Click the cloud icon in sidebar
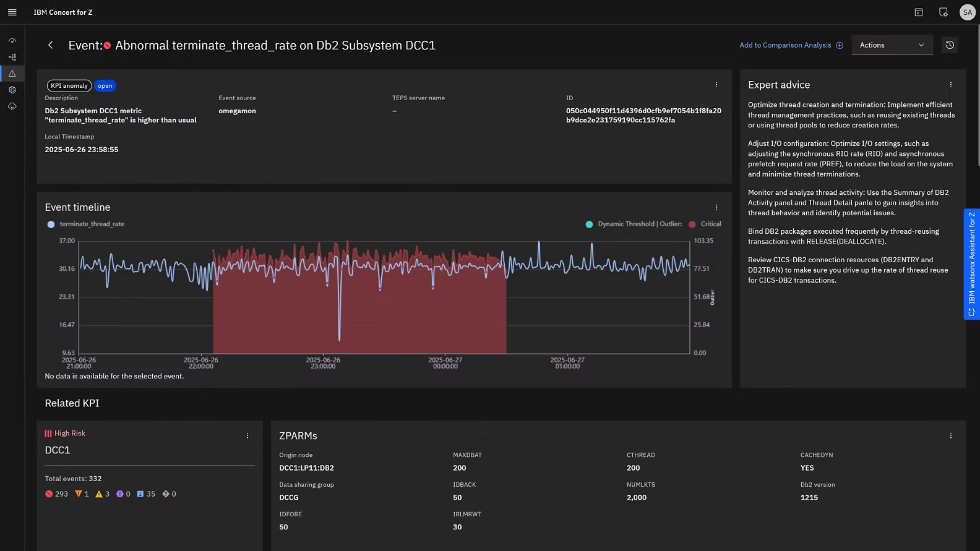The height and width of the screenshot is (551, 980). tap(12, 106)
